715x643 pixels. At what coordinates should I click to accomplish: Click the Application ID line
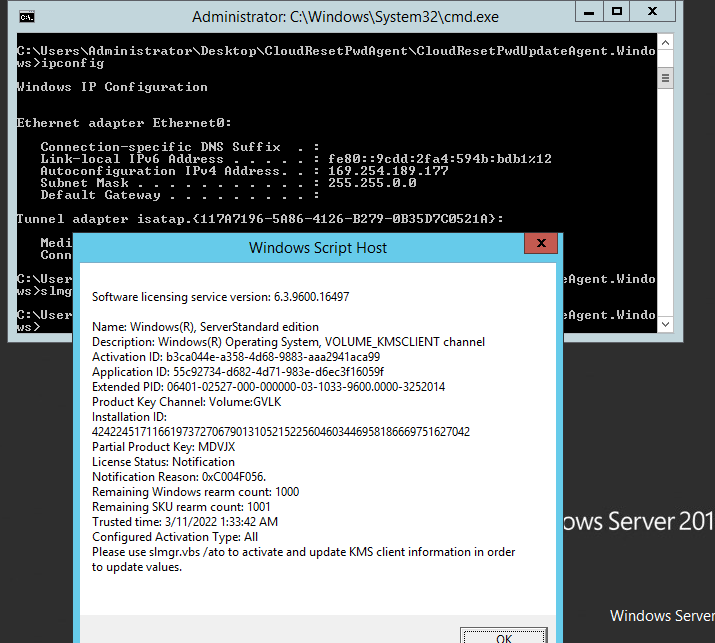pyautogui.click(x=238, y=372)
